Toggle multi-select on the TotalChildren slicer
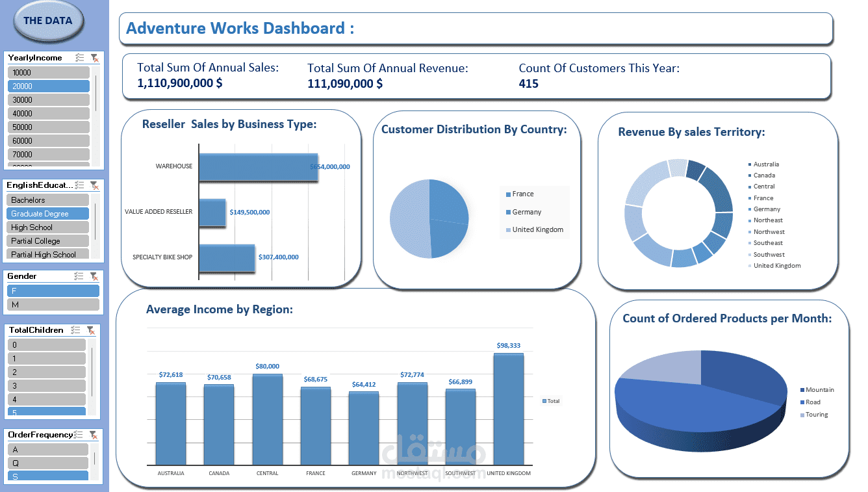Image resolution: width=868 pixels, height=492 pixels. pos(77,330)
